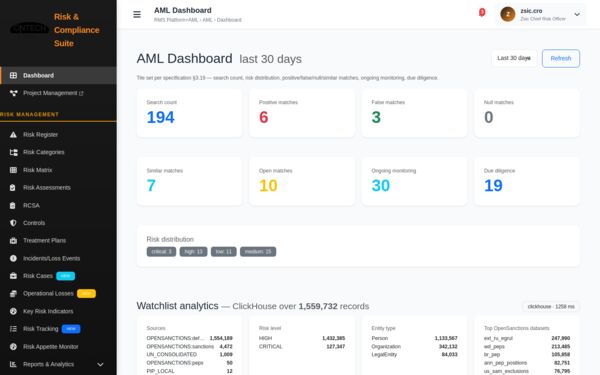Viewport: 600px width, 375px height.
Task: Click the UN_CONSOLIDATED source row
Action: 189,355
